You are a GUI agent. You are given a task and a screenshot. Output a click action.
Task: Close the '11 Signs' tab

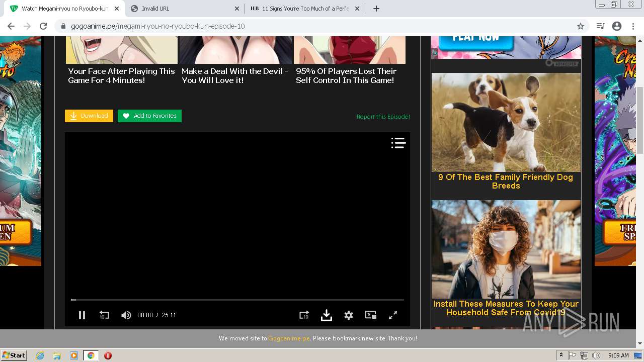pos(357,9)
